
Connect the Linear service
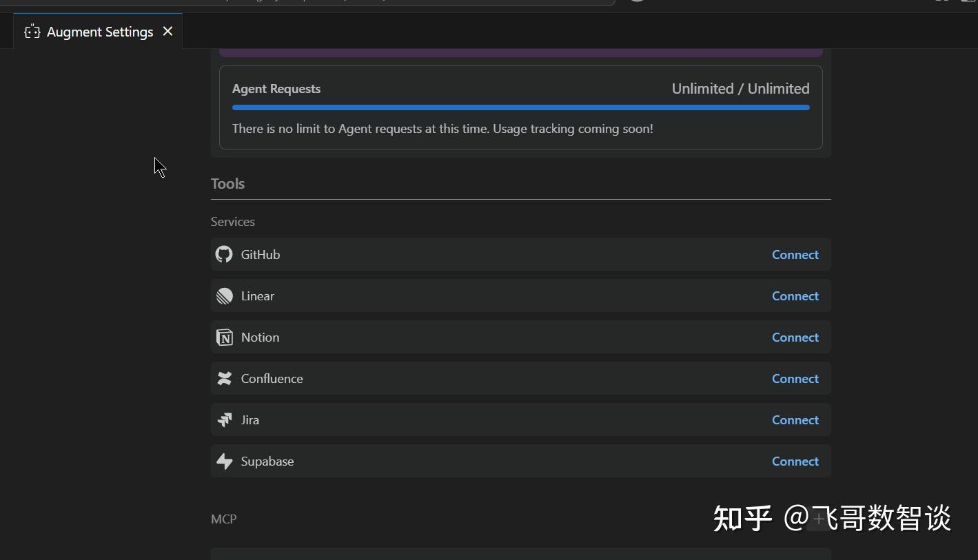(x=794, y=295)
